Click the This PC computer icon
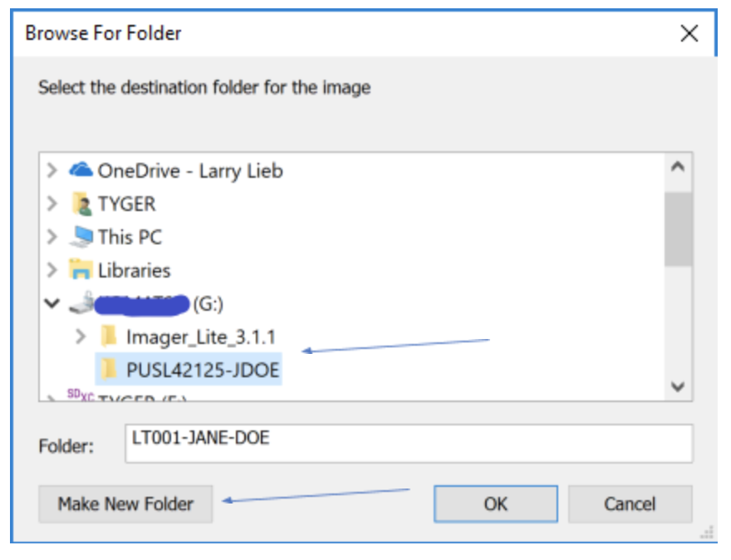The height and width of the screenshot is (560, 731). pyautogui.click(x=81, y=237)
